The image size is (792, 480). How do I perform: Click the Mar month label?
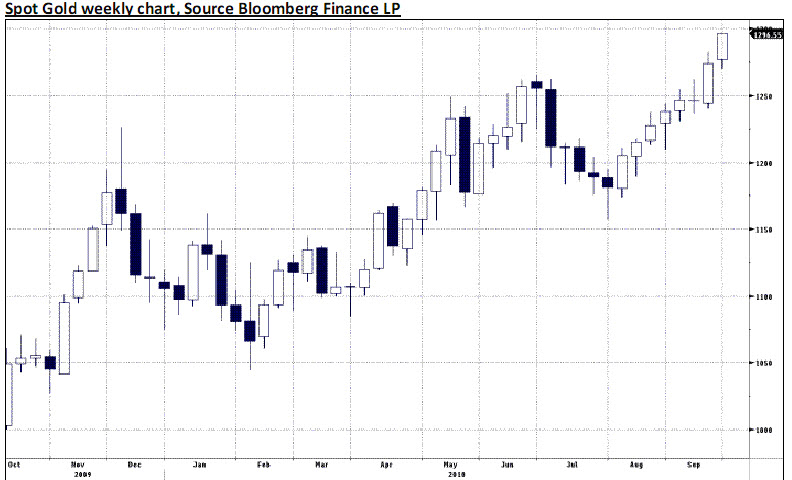(x=321, y=464)
